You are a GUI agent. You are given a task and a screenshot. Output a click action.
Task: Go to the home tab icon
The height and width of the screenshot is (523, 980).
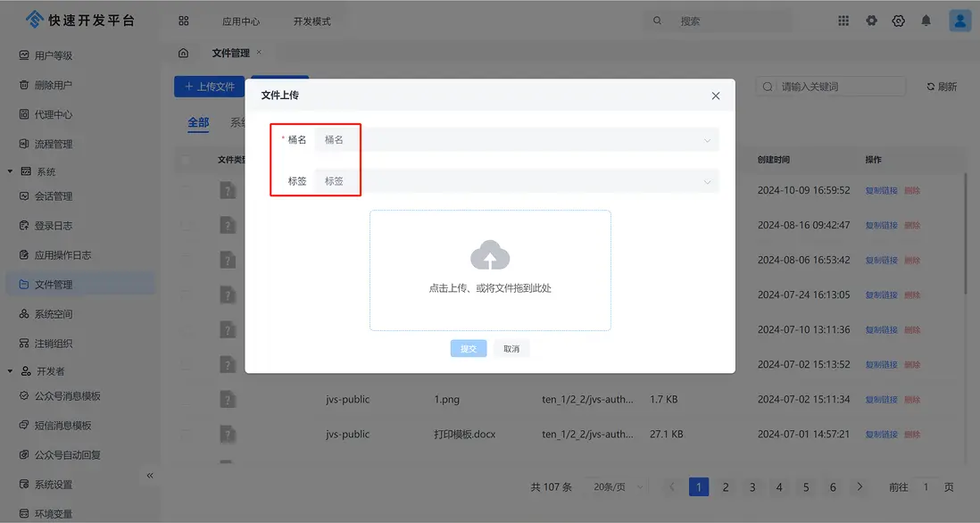[183, 54]
